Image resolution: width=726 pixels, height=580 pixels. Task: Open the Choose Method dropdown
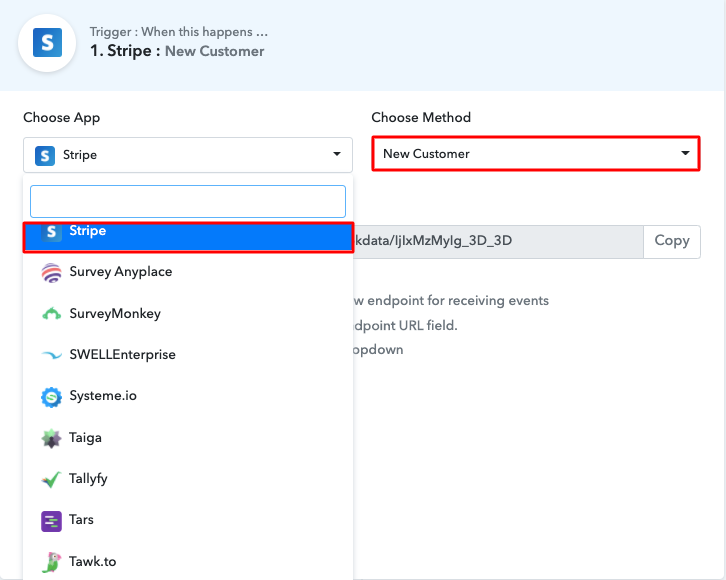click(x=534, y=154)
